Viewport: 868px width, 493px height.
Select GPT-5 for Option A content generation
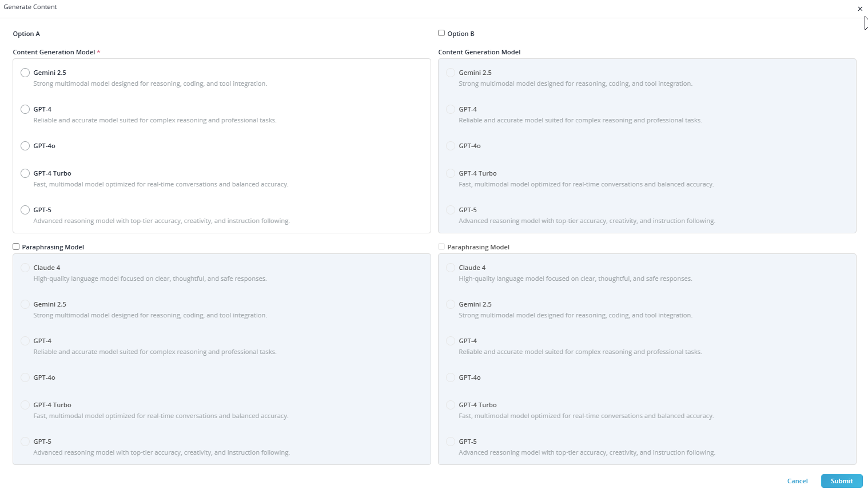click(25, 210)
